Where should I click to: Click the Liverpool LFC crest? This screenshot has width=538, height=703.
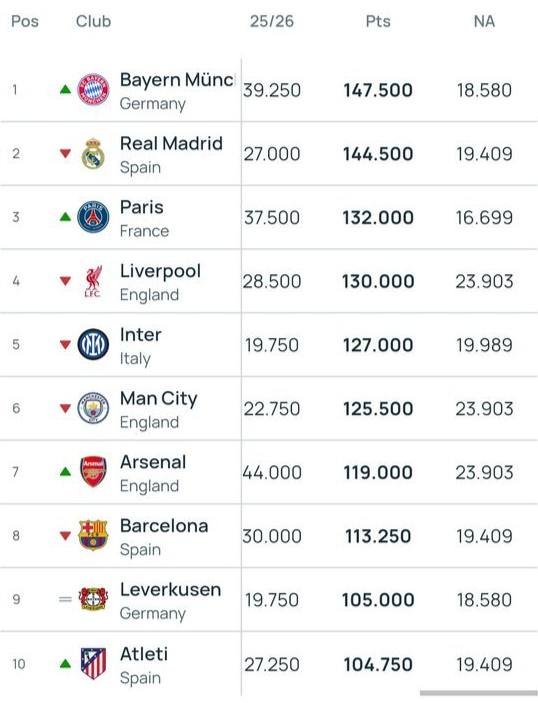(93, 281)
